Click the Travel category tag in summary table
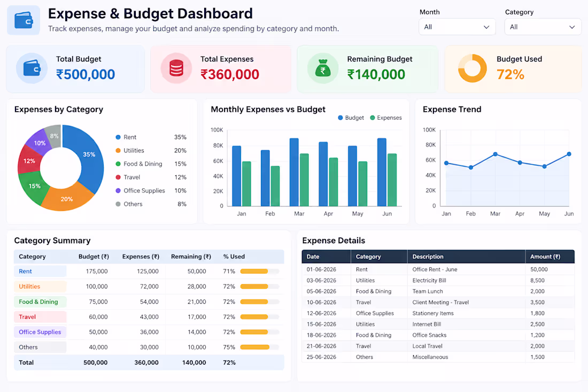 click(x=40, y=317)
